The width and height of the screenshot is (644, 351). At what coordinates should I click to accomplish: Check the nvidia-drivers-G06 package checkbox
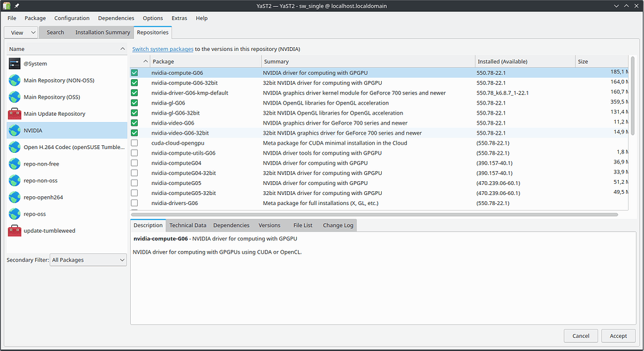pyautogui.click(x=135, y=203)
